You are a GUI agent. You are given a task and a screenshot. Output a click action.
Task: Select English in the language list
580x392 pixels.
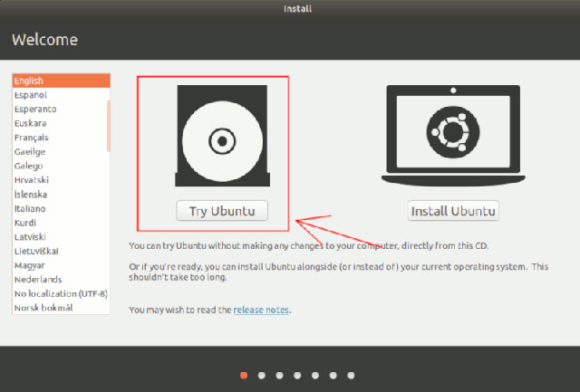tap(62, 81)
